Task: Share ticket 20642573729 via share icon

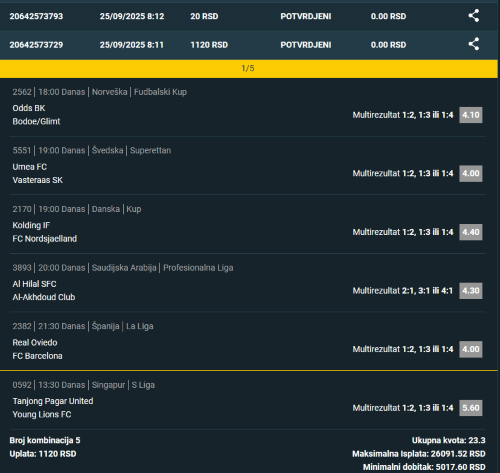Action: (474, 44)
